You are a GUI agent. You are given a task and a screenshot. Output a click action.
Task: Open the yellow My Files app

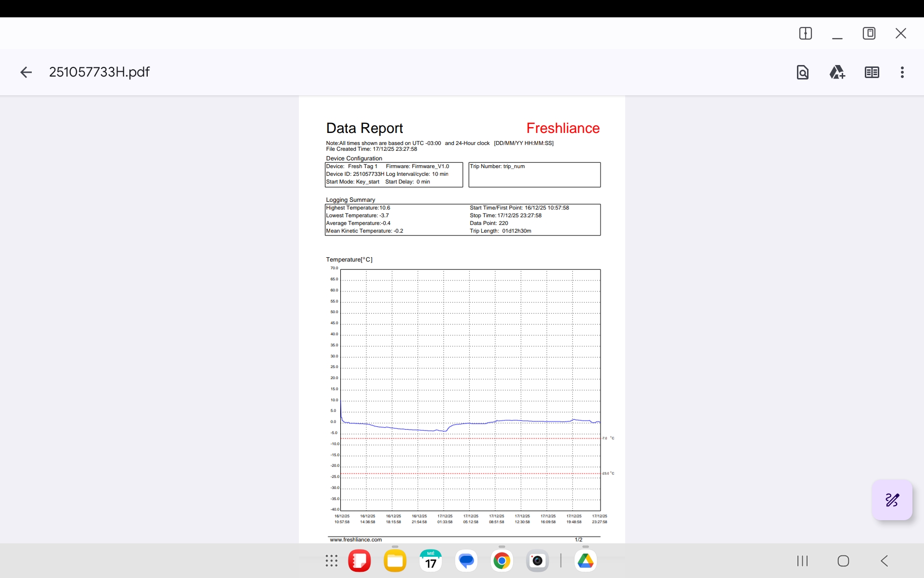pos(395,561)
